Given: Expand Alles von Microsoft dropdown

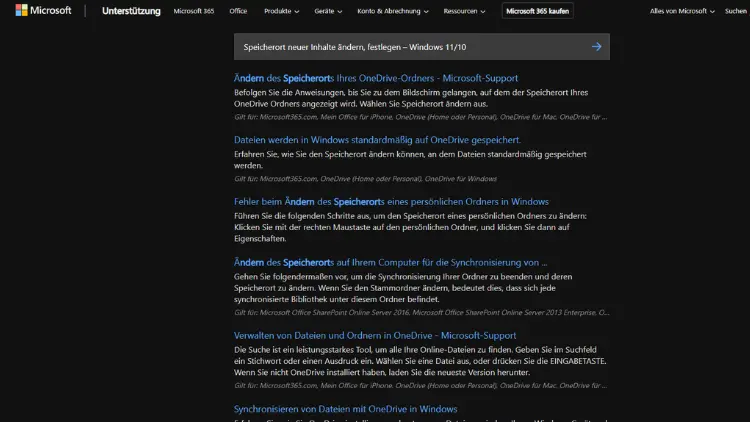Looking at the screenshot, I should 682,11.
